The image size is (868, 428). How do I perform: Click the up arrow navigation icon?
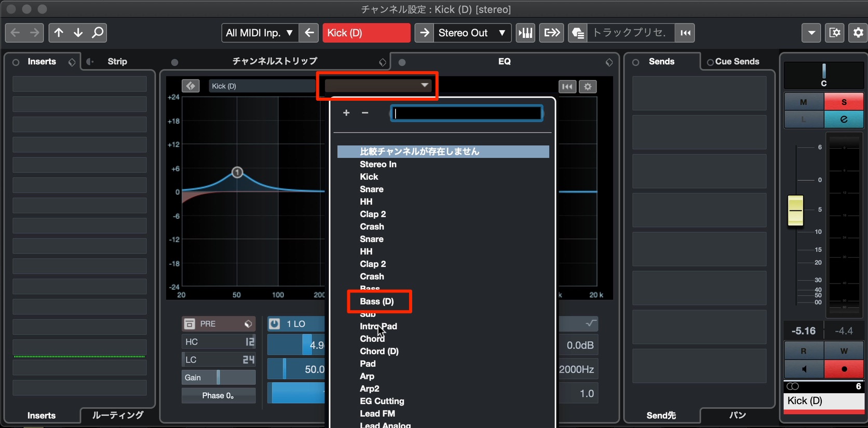click(x=59, y=33)
